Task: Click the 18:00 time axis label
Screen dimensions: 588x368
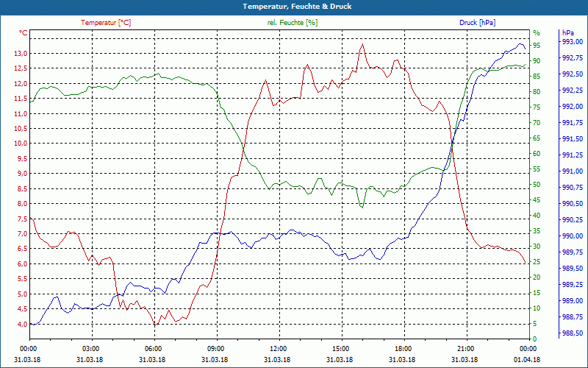Action: coord(403,348)
